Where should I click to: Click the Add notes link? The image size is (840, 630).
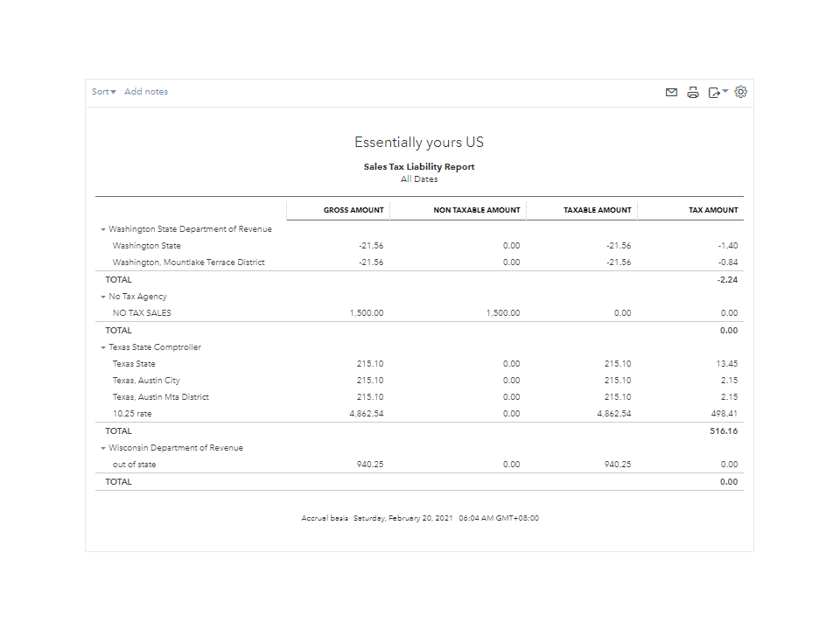pos(146,92)
